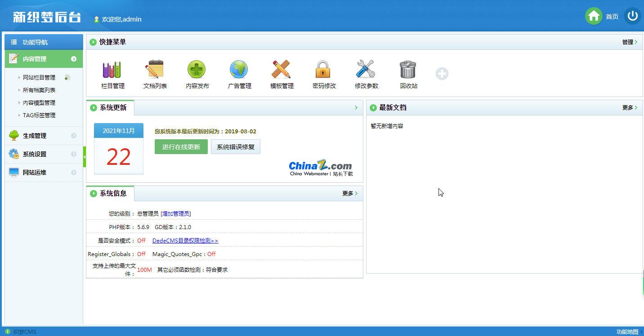Screen dimensions: 644x336
Task: Click the green arrow icon beside 系统更新
Action: coord(94,108)
